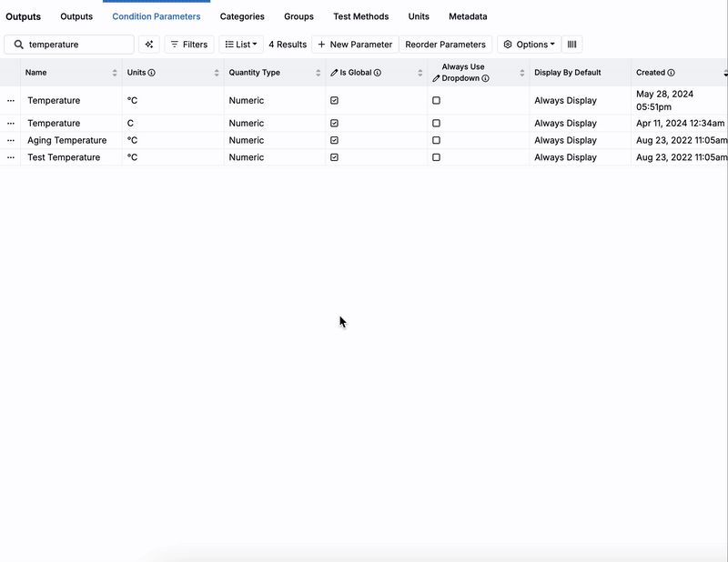The width and height of the screenshot is (728, 562).
Task: Click the search magnifier icon
Action: click(18, 45)
